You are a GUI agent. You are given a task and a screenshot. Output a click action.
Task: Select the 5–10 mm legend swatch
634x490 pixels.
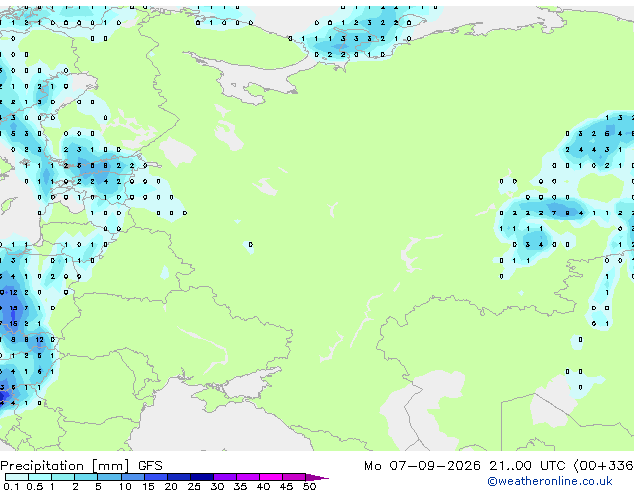pos(109,477)
